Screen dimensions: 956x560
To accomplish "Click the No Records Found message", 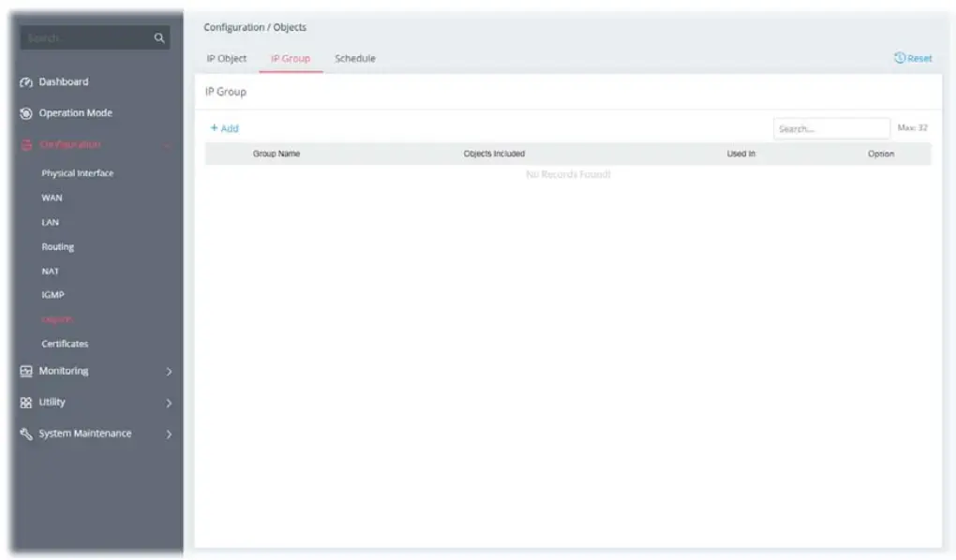I will pyautogui.click(x=568, y=174).
